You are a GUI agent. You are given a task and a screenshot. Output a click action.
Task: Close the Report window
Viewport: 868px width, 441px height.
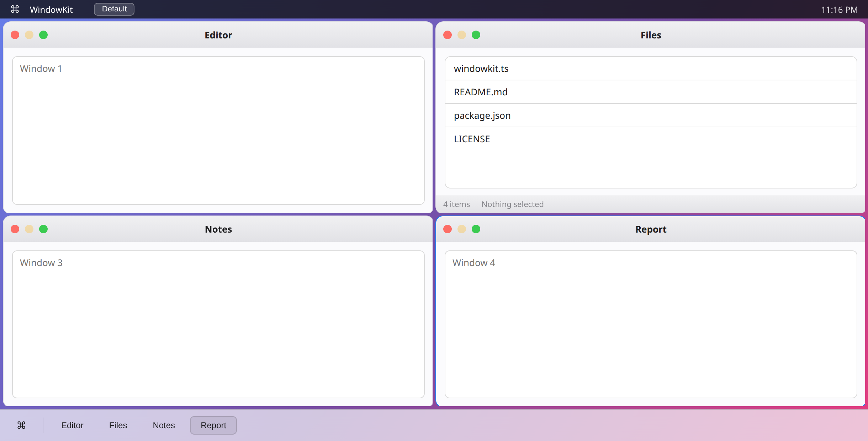448,229
